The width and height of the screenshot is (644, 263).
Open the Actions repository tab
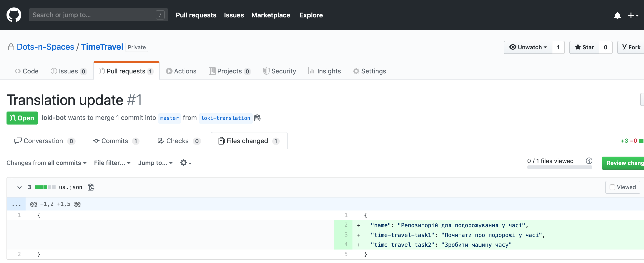pyautogui.click(x=181, y=71)
